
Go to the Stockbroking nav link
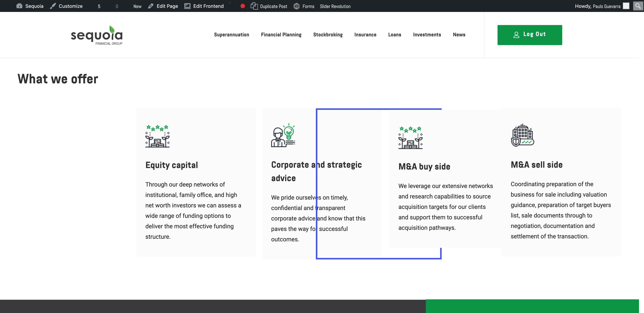[328, 35]
